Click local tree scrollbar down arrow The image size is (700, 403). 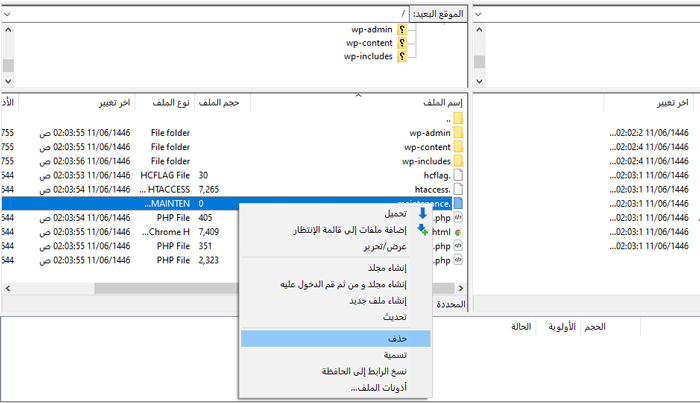[x=479, y=81]
